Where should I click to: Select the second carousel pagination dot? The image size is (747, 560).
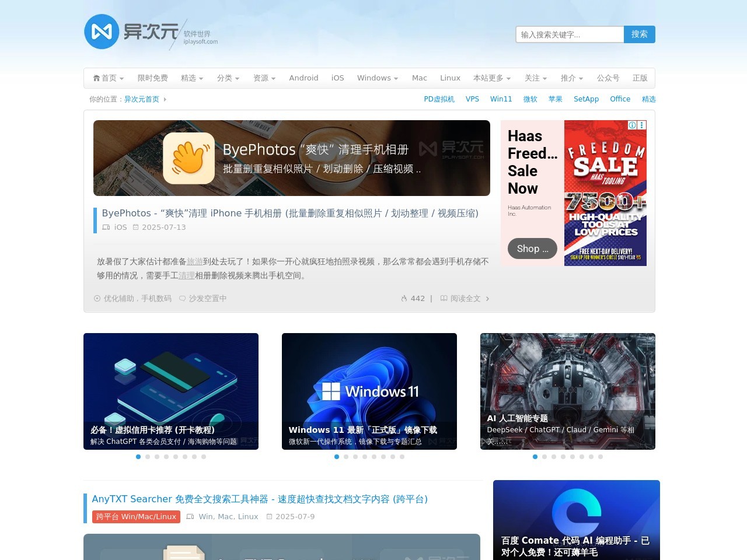pyautogui.click(x=148, y=457)
